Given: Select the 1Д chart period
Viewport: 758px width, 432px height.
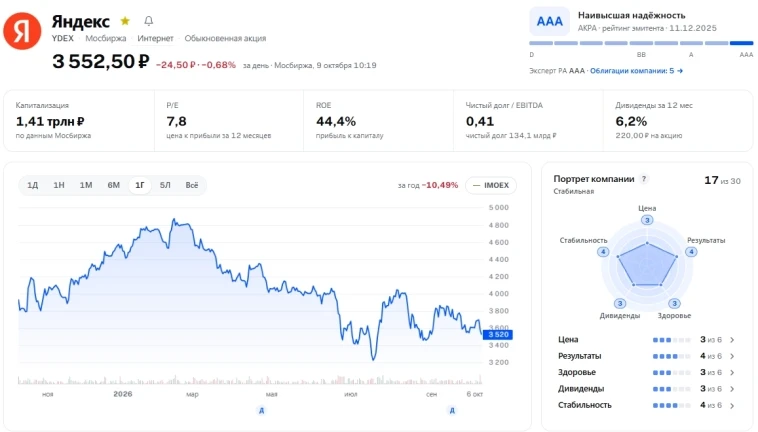Looking at the screenshot, I should point(32,185).
